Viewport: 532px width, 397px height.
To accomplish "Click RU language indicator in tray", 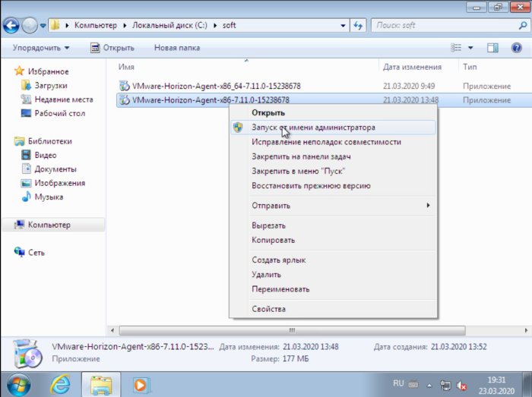I will click(x=398, y=383).
